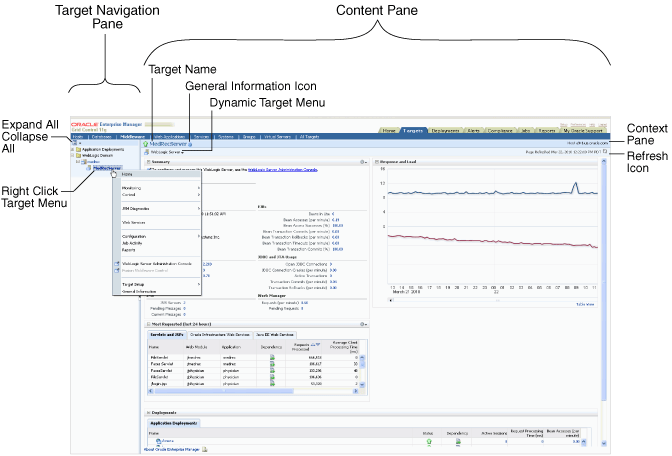Click the external-link icon beside Fusion Middleware Control

117,271
